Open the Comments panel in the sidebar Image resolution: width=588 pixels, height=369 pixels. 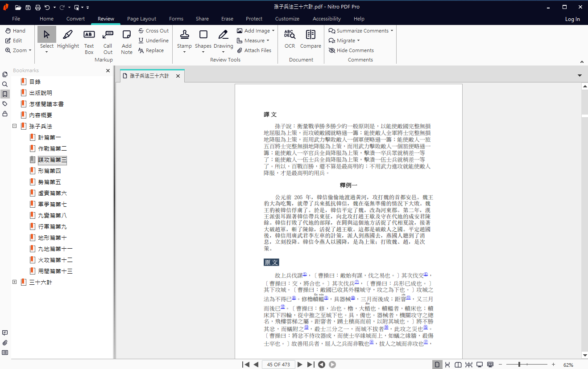5,333
